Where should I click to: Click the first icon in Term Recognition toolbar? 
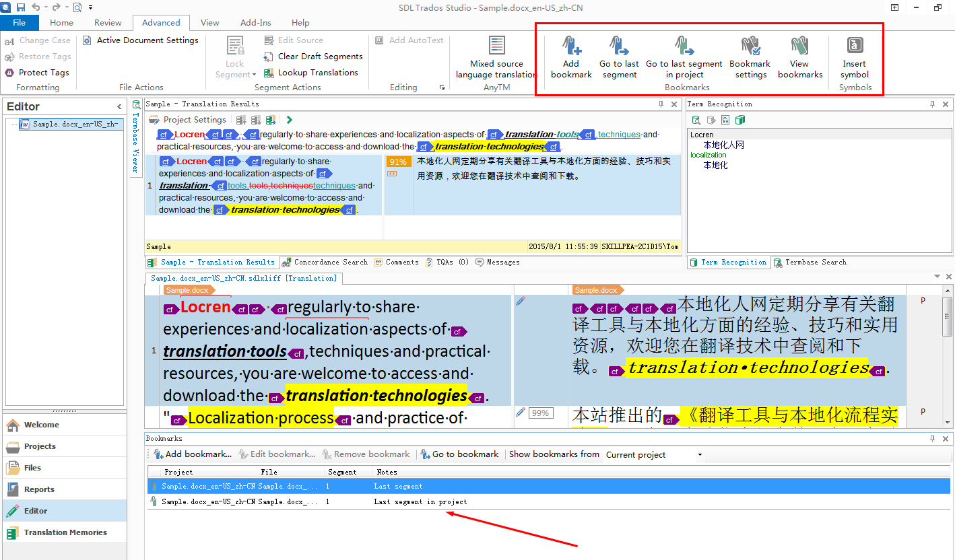click(x=696, y=120)
